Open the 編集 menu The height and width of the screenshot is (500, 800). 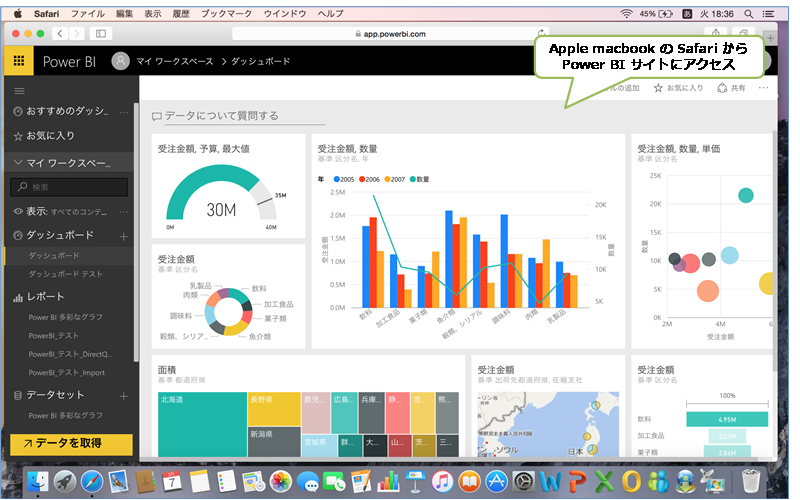pos(124,14)
